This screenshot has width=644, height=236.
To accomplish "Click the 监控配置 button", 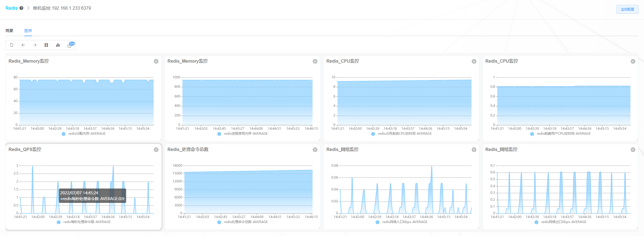I will tap(627, 9).
